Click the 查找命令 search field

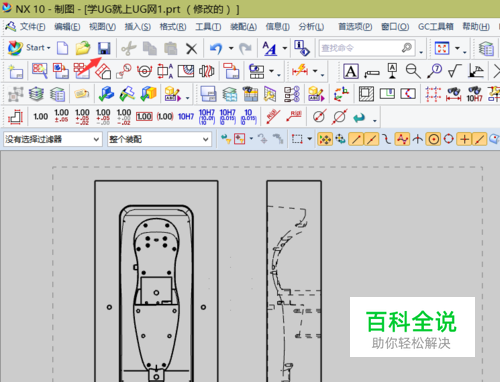(x=367, y=48)
